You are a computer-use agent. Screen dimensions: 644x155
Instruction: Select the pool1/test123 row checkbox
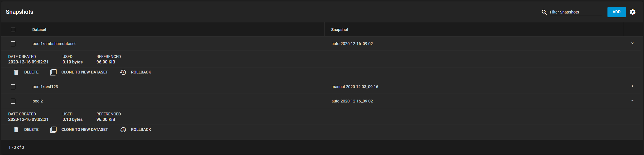tap(13, 87)
